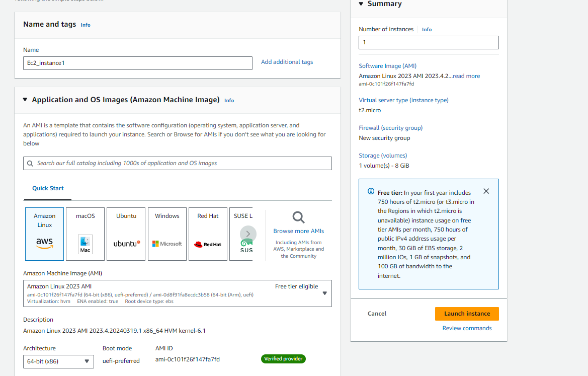Click the Launch instance button
Screen dimensions: 588x376
467,314
